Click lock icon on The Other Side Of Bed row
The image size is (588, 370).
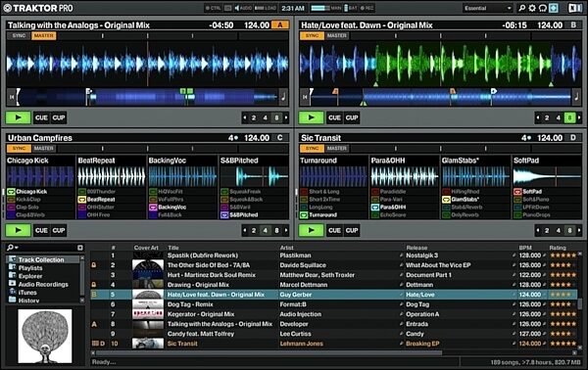(x=94, y=265)
